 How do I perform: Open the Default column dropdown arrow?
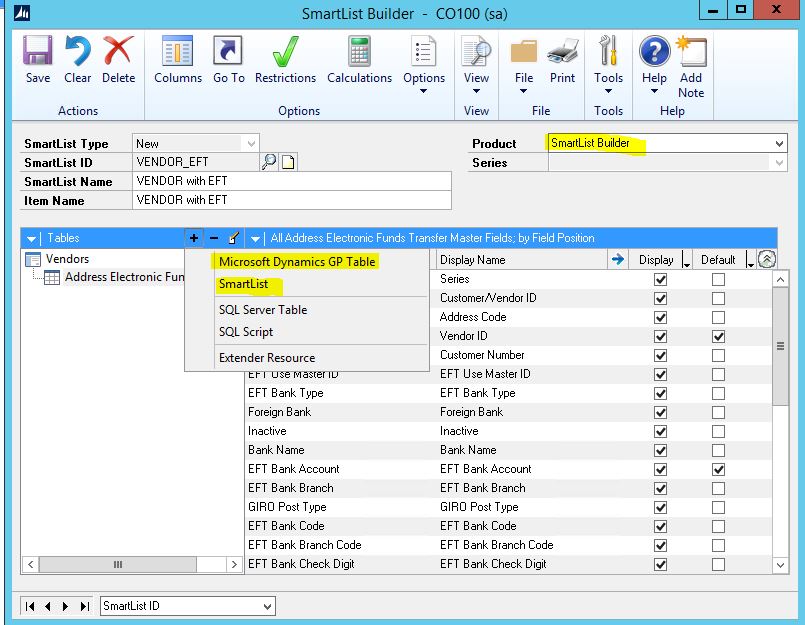(750, 261)
